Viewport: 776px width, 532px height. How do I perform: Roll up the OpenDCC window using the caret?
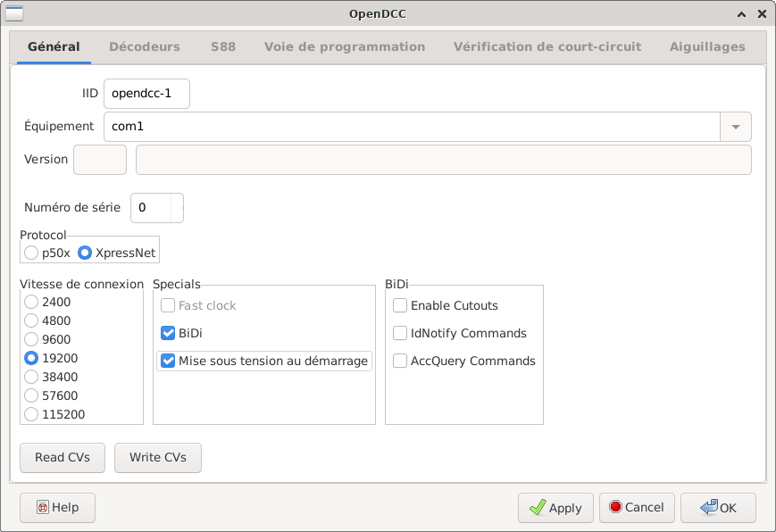740,13
